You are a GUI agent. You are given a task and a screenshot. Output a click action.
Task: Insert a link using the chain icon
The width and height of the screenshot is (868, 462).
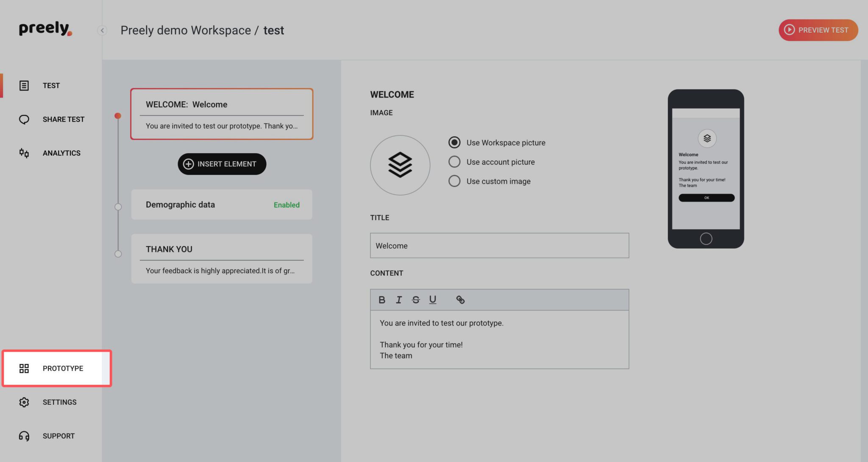460,300
